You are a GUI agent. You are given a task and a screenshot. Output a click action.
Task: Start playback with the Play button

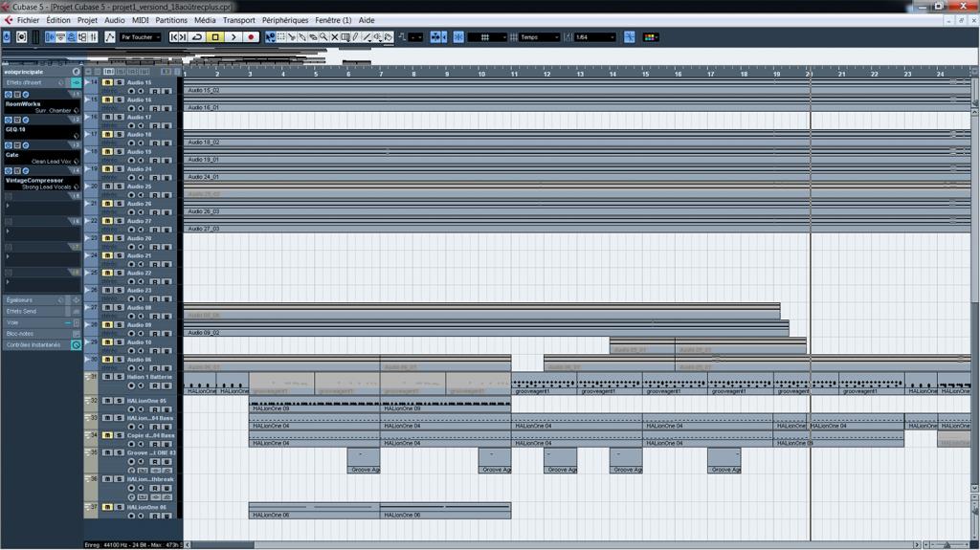point(234,37)
